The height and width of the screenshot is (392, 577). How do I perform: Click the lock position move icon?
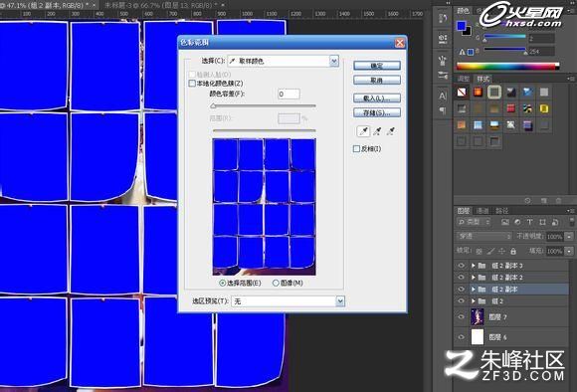pos(502,251)
